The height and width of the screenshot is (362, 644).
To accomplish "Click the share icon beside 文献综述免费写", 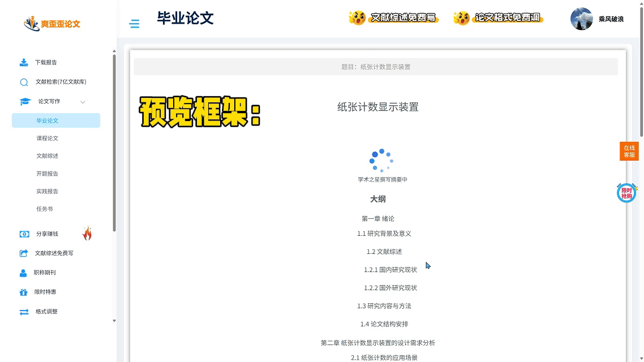I will point(24,253).
